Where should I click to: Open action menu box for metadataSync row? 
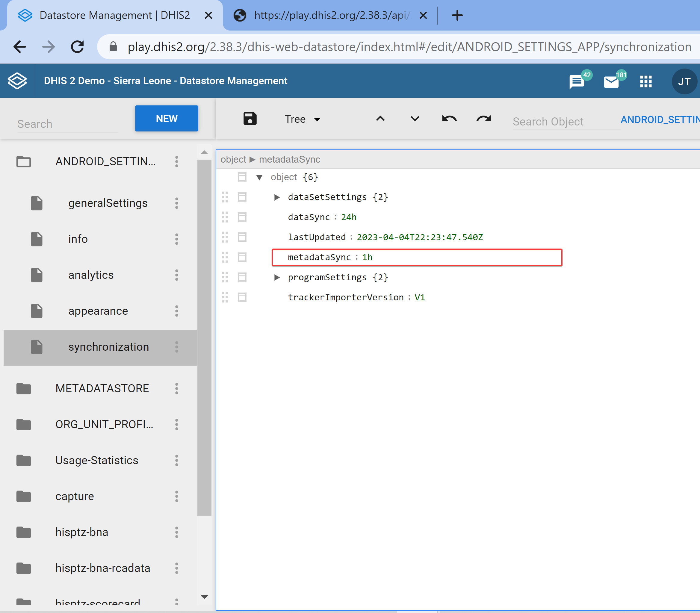coord(242,257)
